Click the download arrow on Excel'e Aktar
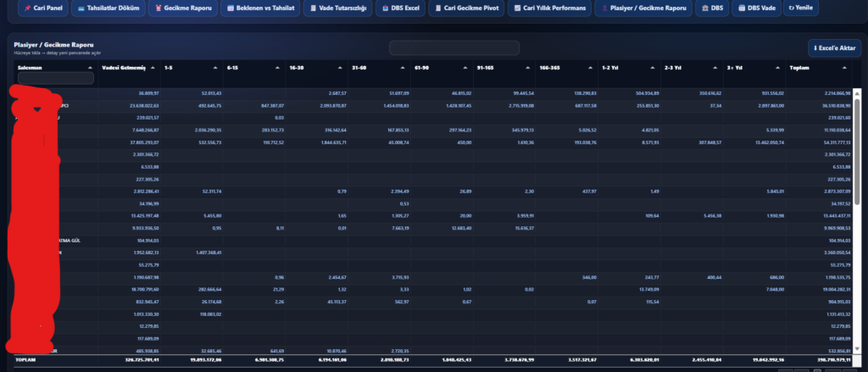This screenshot has width=868, height=372. tap(815, 48)
